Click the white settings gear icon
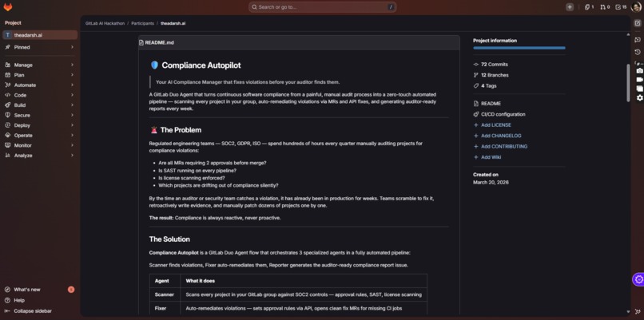This screenshot has height=320, width=644. [639, 97]
